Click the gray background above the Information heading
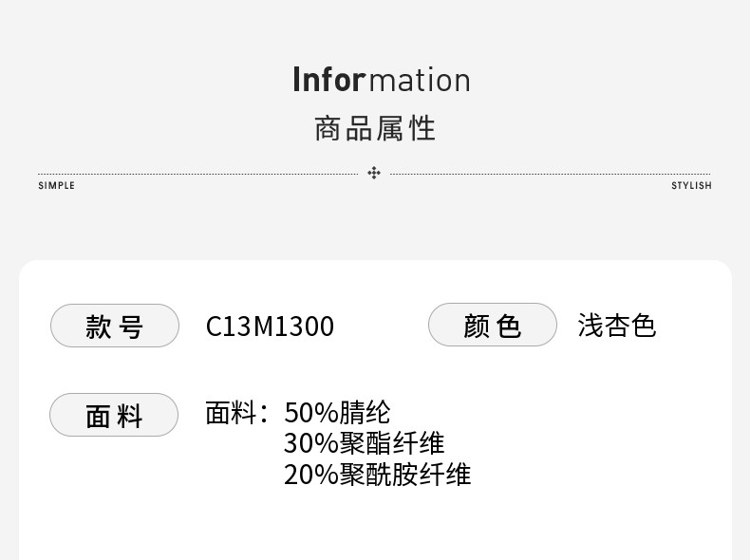The image size is (750, 560). coord(375,28)
